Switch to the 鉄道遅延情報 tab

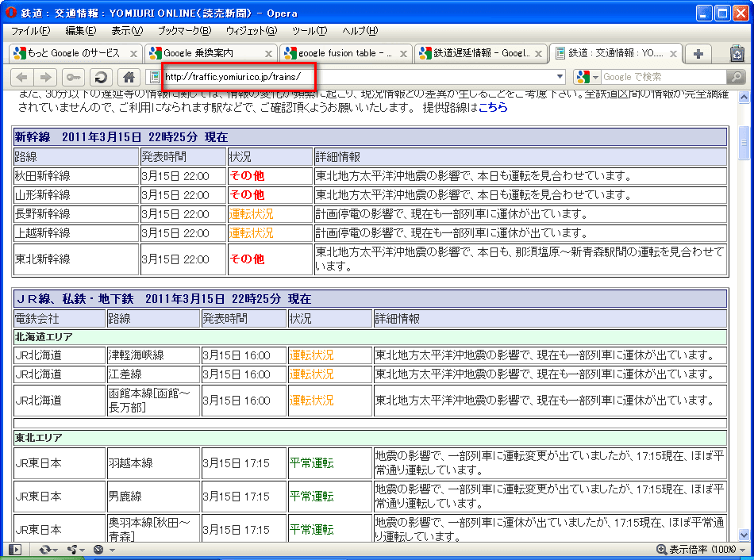tap(480, 53)
